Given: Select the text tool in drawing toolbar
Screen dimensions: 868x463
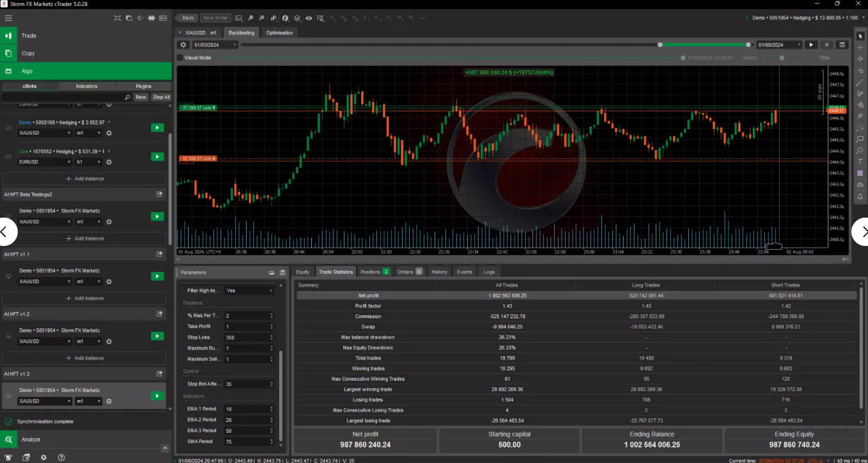Looking at the screenshot, I should (x=860, y=161).
